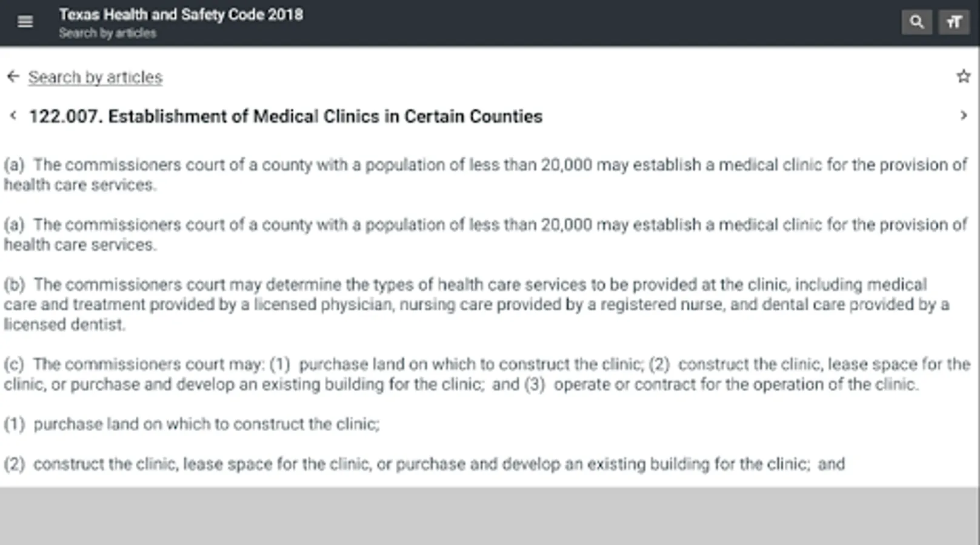Image resolution: width=980 pixels, height=545 pixels.
Task: Click paragraph (c) about commissioners court may
Action: tap(487, 374)
